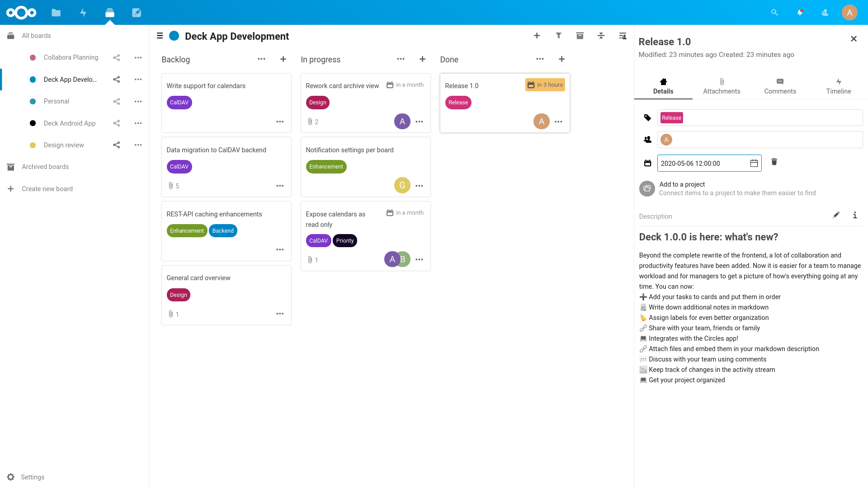Screen dimensions: 868x488
Task: Expand the In progress column options menu
Action: [x=400, y=60]
